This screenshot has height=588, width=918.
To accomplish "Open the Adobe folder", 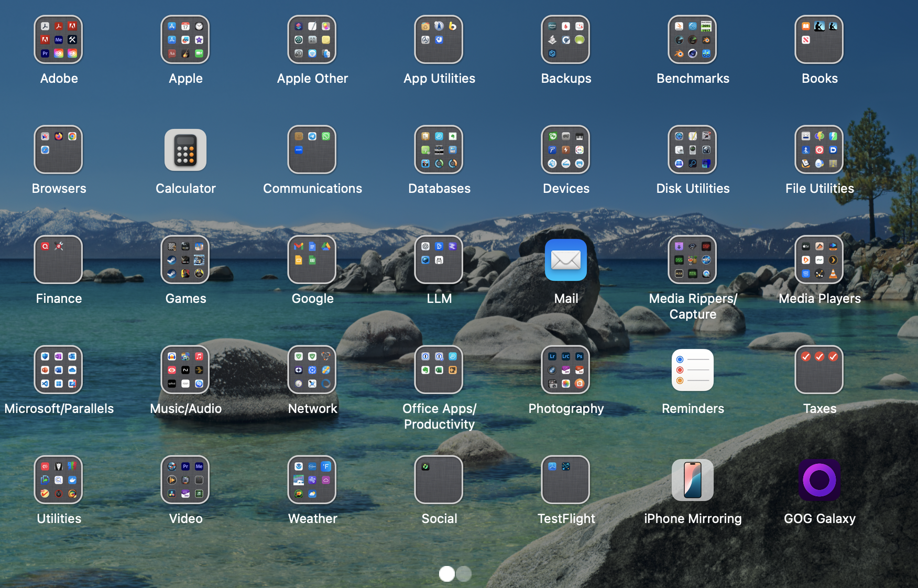I will [x=59, y=39].
